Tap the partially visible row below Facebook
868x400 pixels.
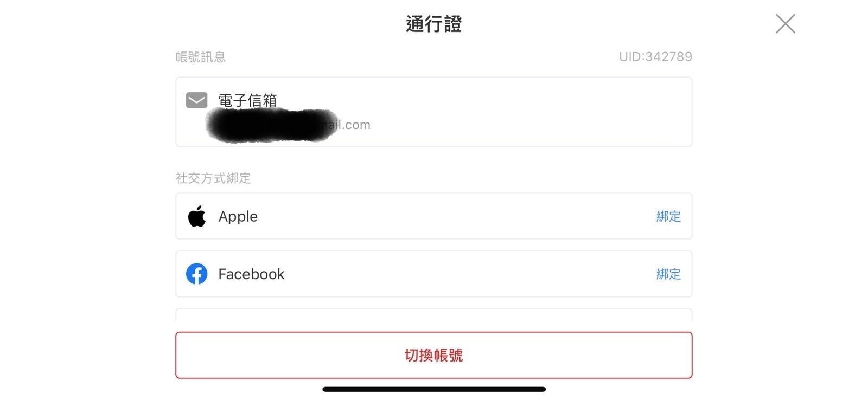point(434,314)
